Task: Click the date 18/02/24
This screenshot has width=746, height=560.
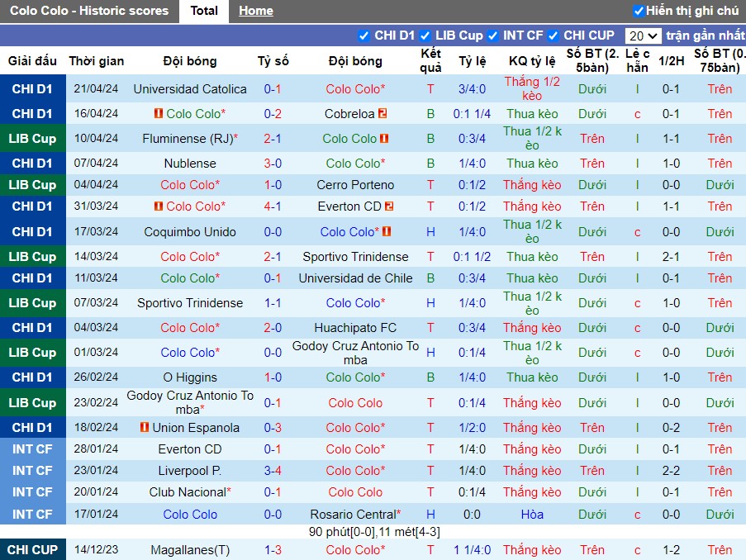Action: 96,427
